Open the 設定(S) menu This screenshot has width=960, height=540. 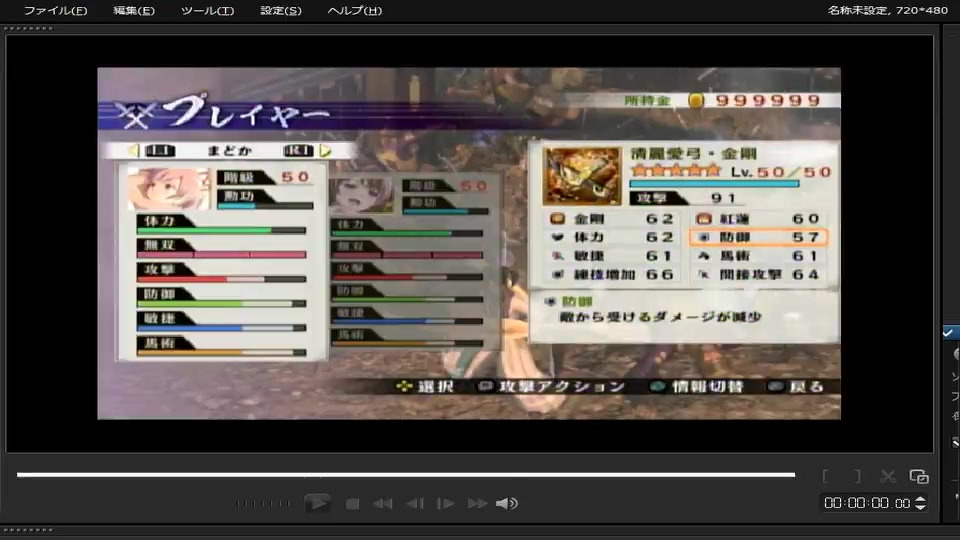point(281,10)
